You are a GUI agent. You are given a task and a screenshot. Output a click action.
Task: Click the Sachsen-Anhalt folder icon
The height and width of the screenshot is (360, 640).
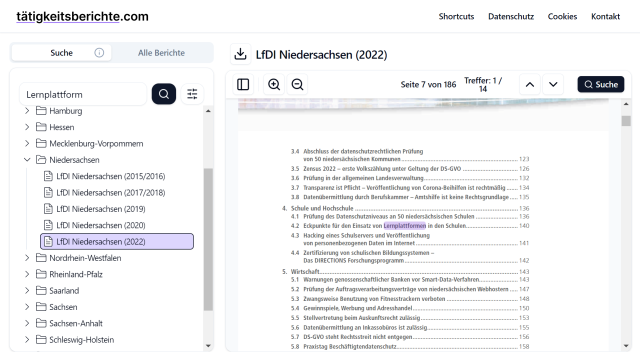click(x=41, y=323)
